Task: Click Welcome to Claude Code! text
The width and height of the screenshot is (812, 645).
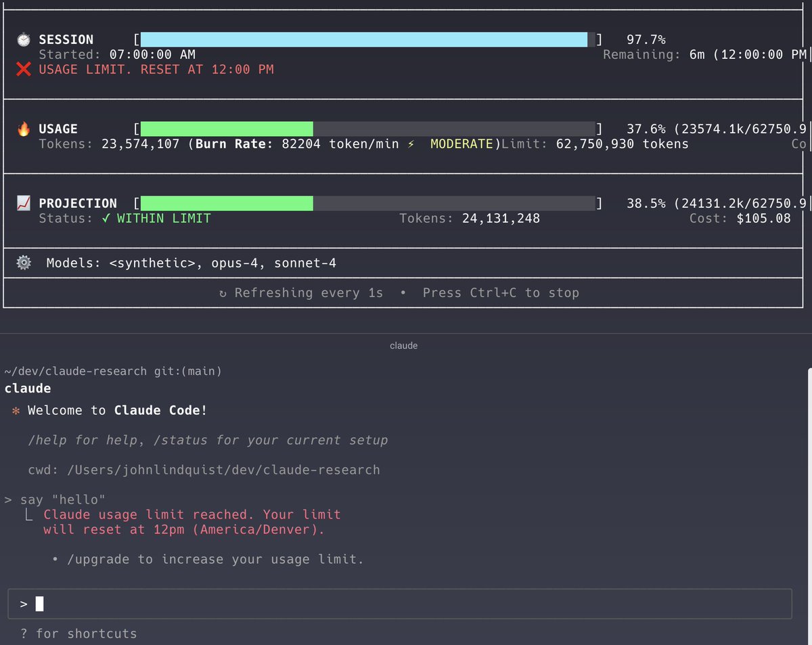Action: pyautogui.click(x=117, y=411)
